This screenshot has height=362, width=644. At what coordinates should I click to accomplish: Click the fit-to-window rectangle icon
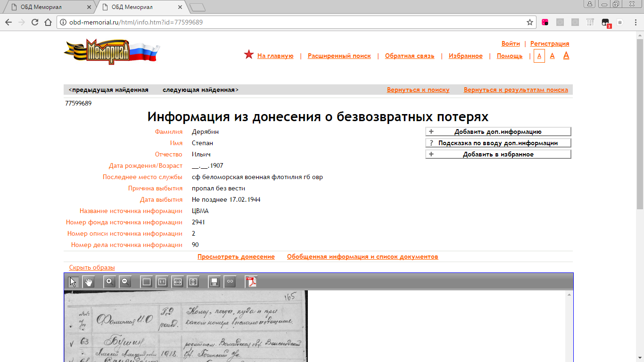point(147,282)
